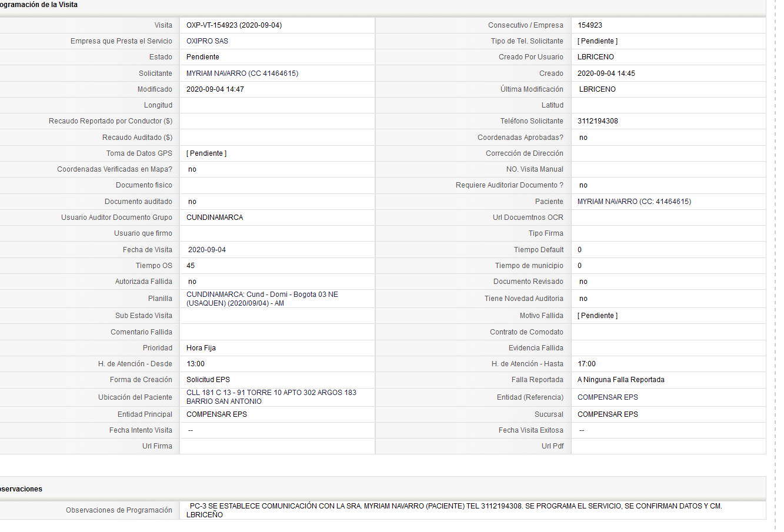Click the Evidencia Fallida label
The image size is (784, 532).
pos(536,348)
